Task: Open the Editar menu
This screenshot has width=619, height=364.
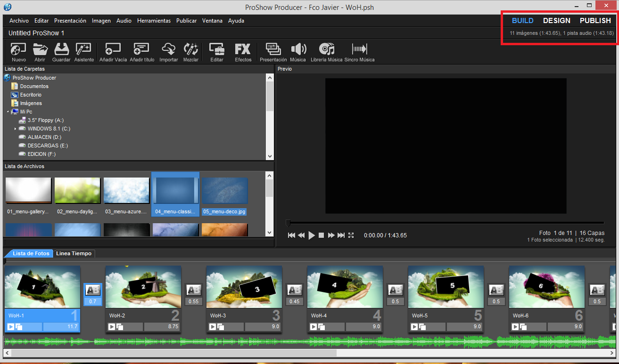Action: coord(41,21)
